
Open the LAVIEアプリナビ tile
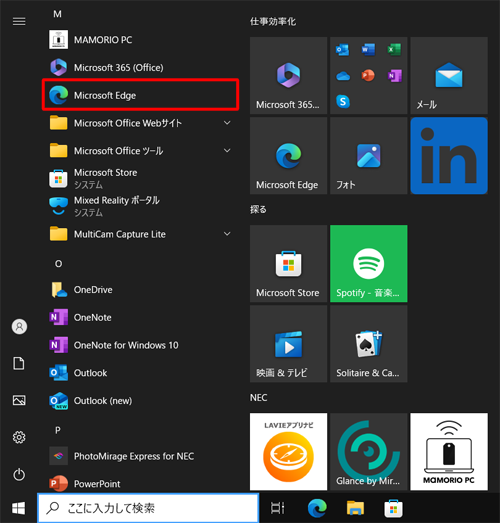[289, 452]
